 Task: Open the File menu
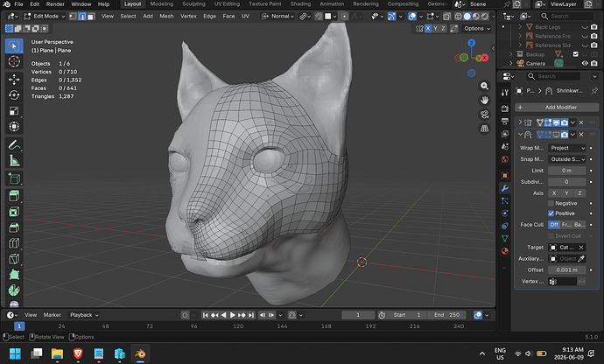tap(18, 4)
